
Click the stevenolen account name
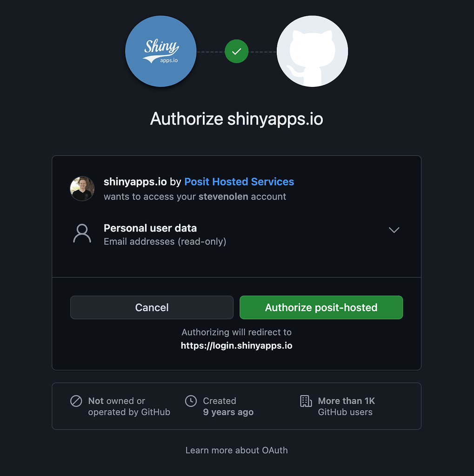223,197
